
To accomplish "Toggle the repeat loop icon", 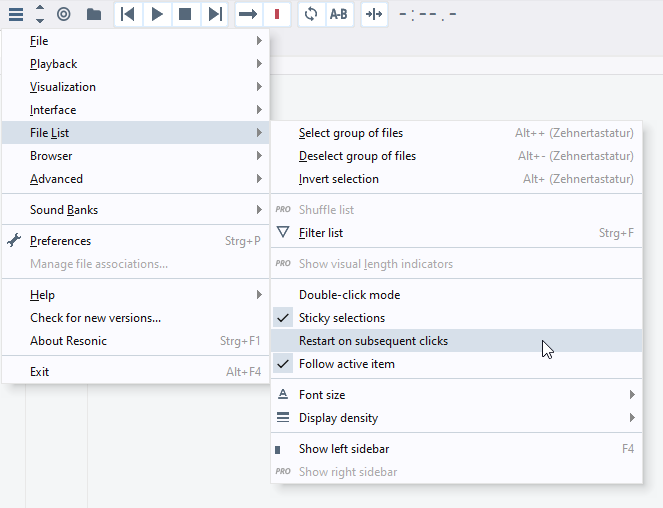I will [x=311, y=14].
